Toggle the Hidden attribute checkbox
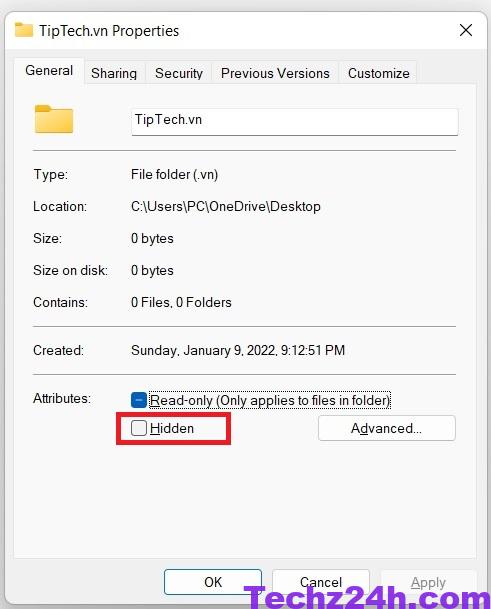This screenshot has width=491, height=609. tap(139, 428)
